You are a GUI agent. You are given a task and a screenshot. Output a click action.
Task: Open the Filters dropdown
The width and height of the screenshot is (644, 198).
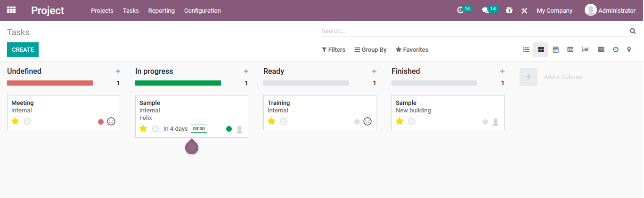[x=334, y=49]
